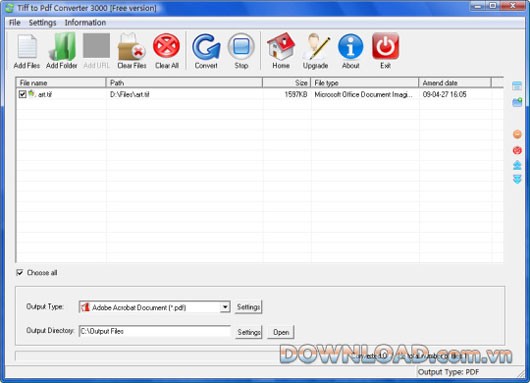Sort the list by the File name column header
530x383 pixels.
point(61,83)
